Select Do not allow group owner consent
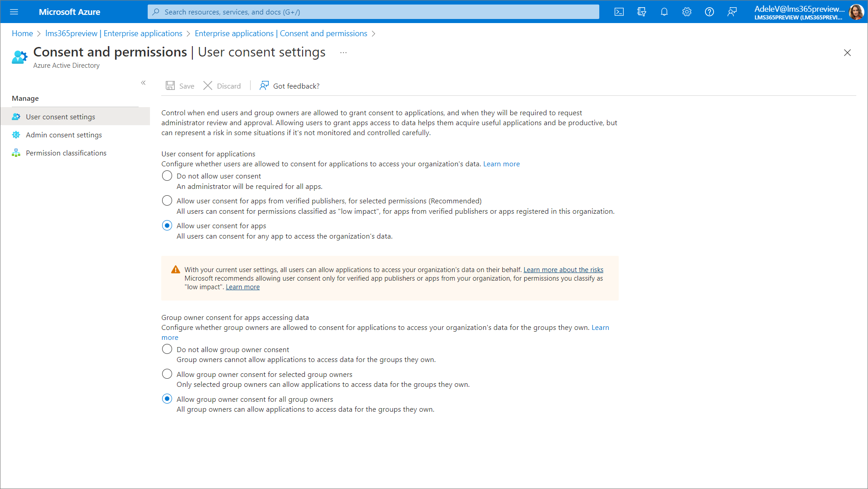868x489 pixels. tap(167, 349)
